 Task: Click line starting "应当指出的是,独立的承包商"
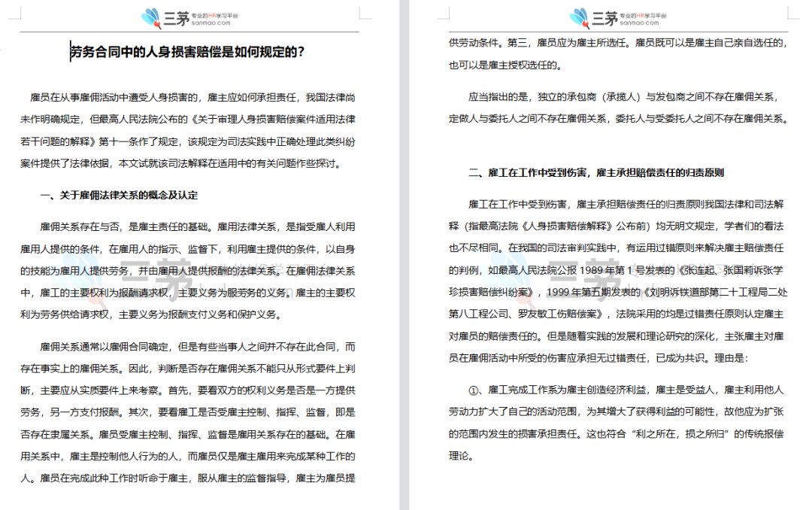624,97
